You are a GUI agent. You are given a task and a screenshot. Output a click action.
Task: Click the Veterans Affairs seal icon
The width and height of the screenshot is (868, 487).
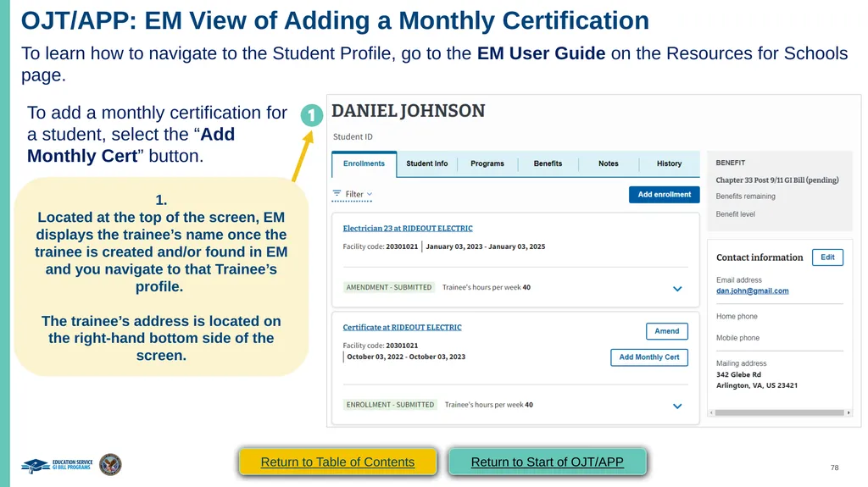[x=111, y=464]
